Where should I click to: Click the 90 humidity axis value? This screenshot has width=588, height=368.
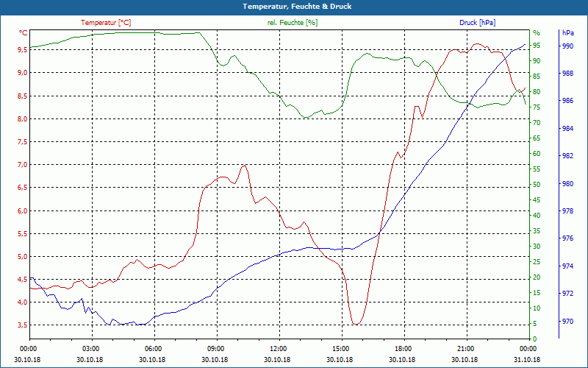click(537, 61)
